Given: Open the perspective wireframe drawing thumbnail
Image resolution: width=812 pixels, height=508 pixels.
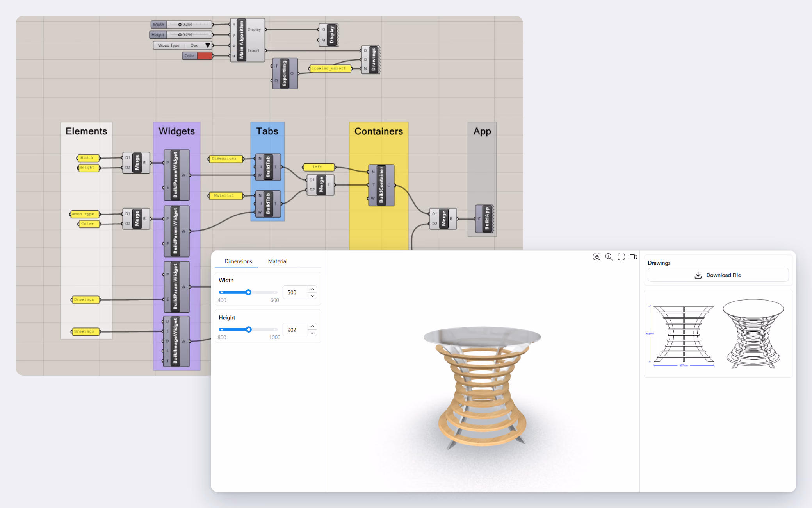Looking at the screenshot, I should (x=753, y=334).
